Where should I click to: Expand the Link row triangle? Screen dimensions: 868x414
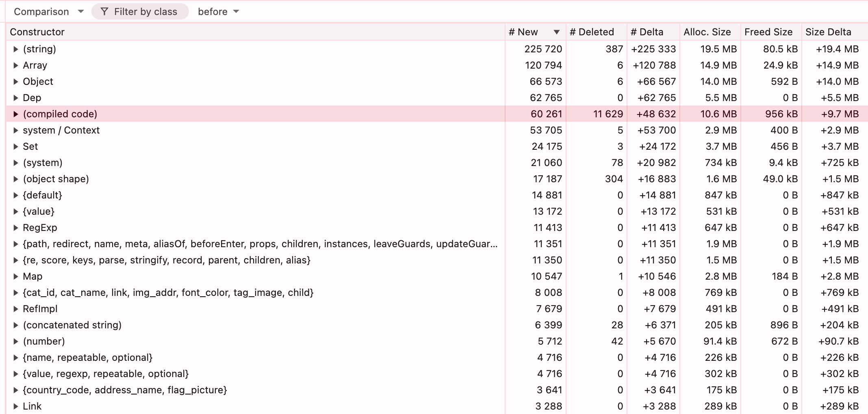point(15,406)
